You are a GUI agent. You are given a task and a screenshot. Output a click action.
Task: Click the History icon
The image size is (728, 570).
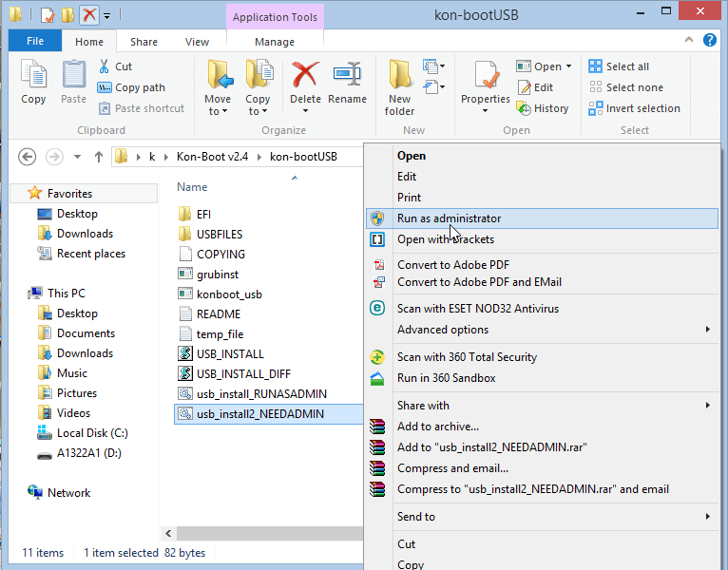point(524,108)
